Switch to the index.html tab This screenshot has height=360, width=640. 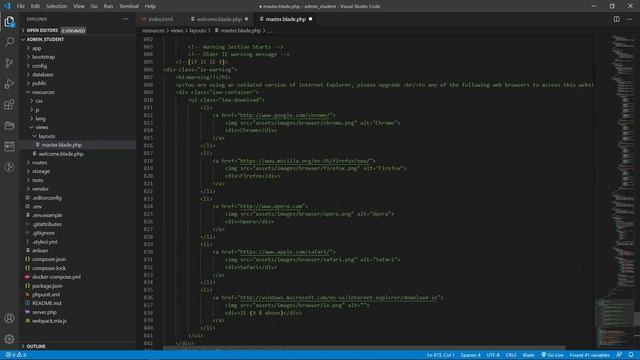point(160,19)
